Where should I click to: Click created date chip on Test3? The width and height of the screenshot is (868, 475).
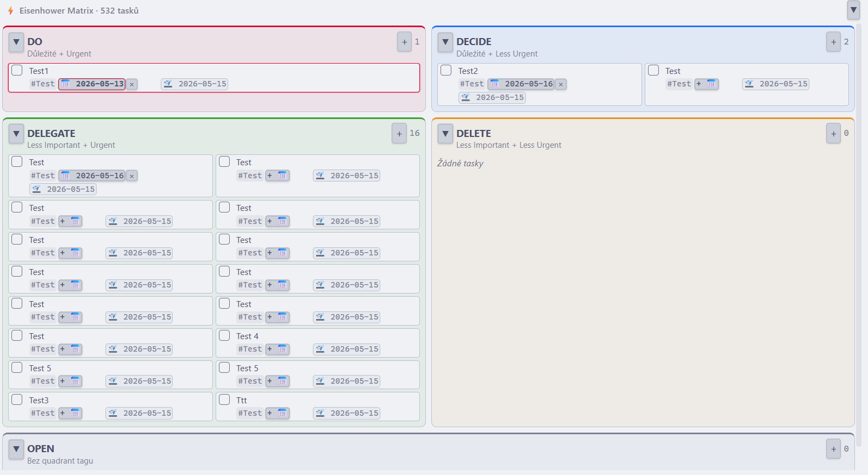[139, 413]
